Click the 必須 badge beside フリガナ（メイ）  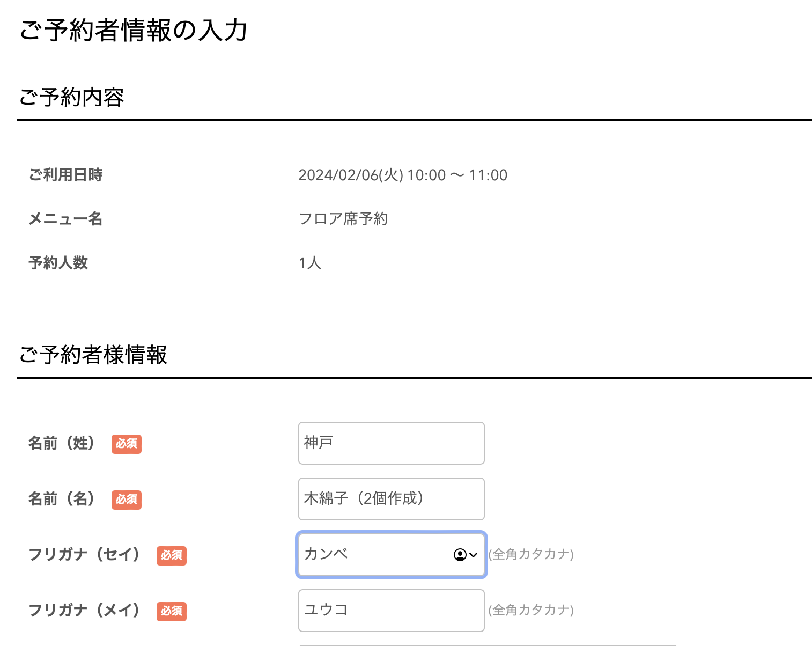click(172, 611)
